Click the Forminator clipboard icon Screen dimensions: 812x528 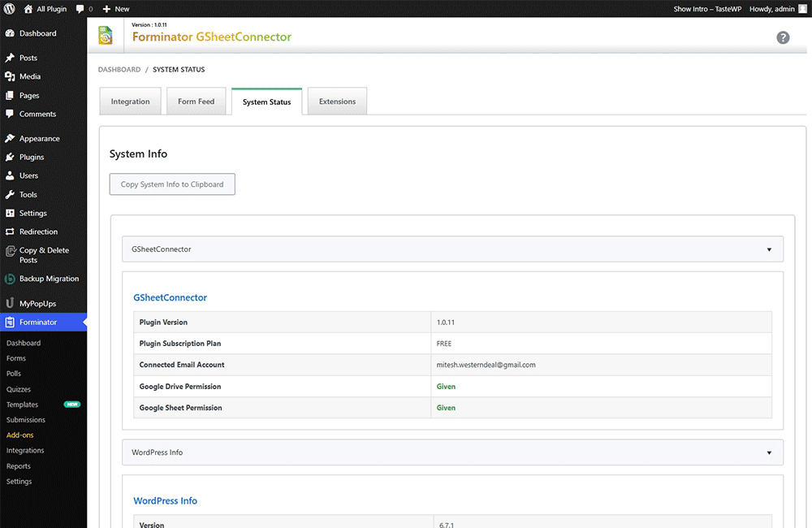click(10, 322)
